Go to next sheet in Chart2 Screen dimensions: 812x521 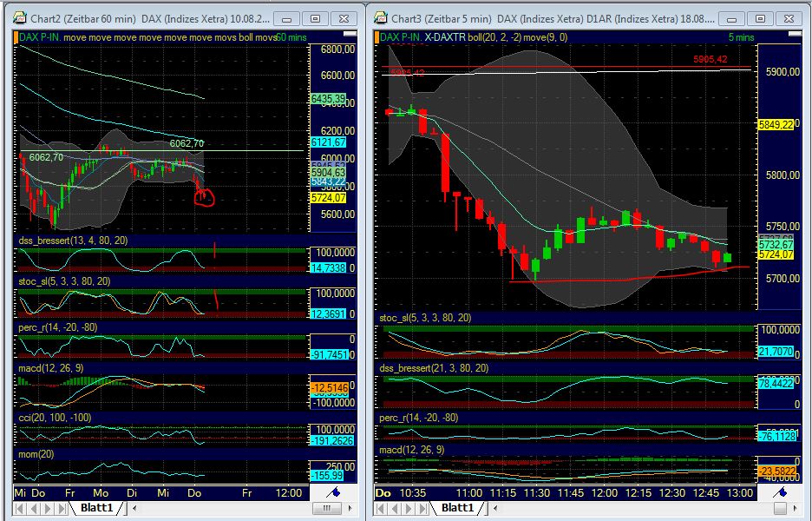click(x=49, y=509)
